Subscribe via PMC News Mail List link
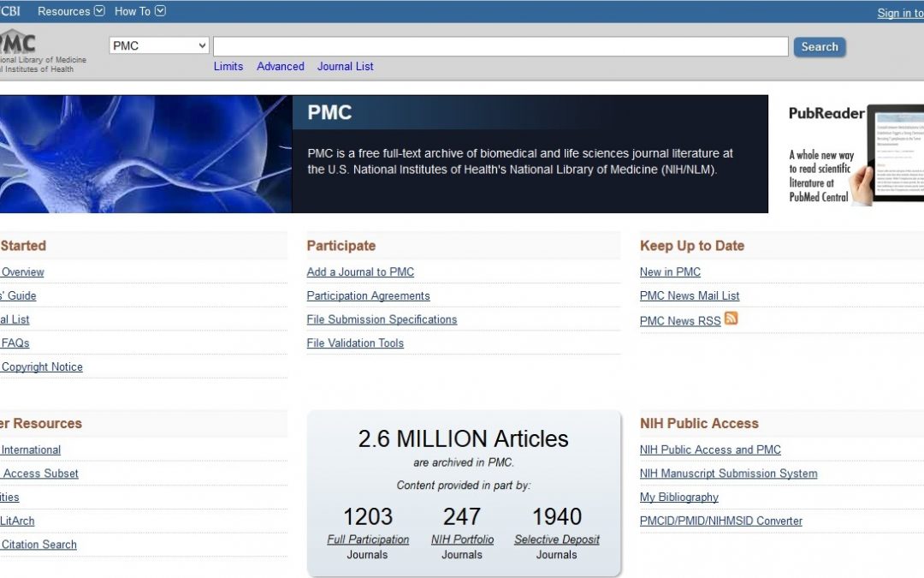This screenshot has width=924, height=578. 690,295
